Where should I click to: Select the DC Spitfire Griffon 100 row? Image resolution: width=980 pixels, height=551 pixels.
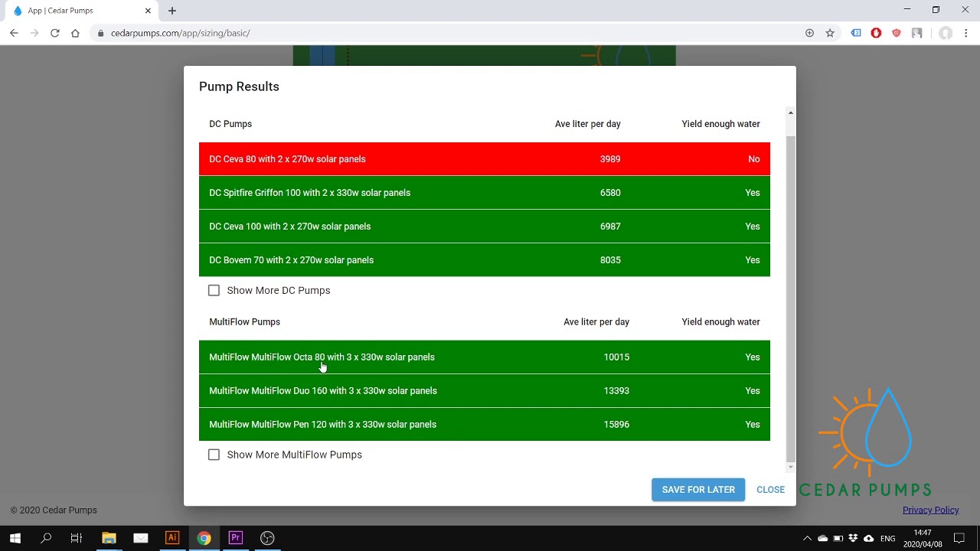click(485, 193)
